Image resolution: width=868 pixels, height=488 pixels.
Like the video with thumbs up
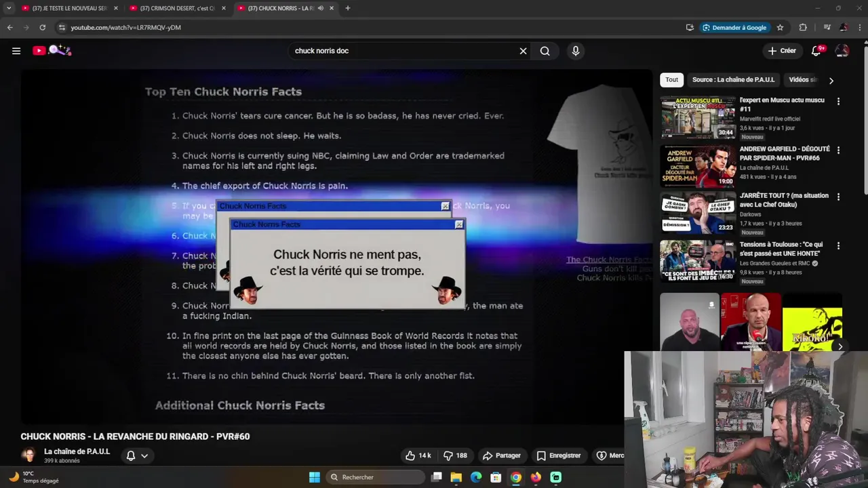418,455
